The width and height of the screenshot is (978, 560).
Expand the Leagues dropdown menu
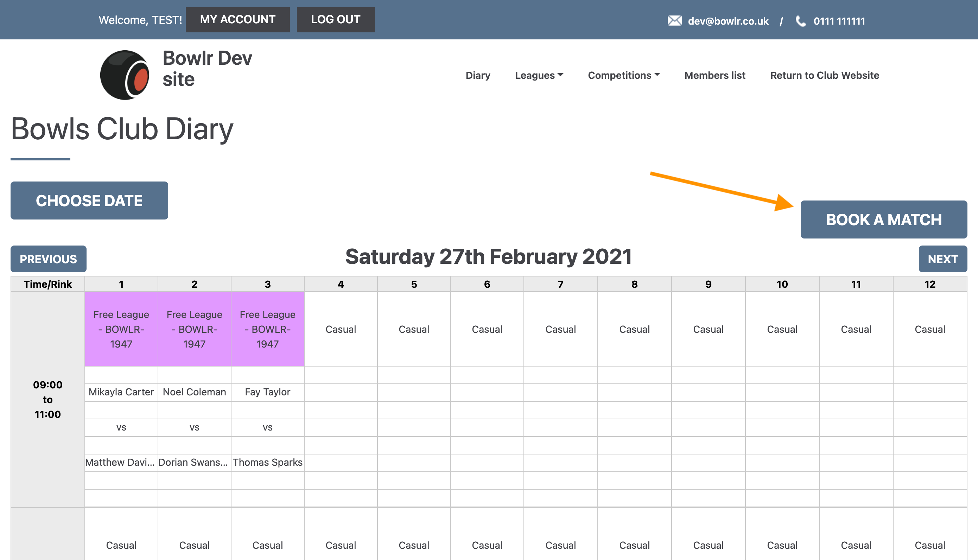(539, 75)
